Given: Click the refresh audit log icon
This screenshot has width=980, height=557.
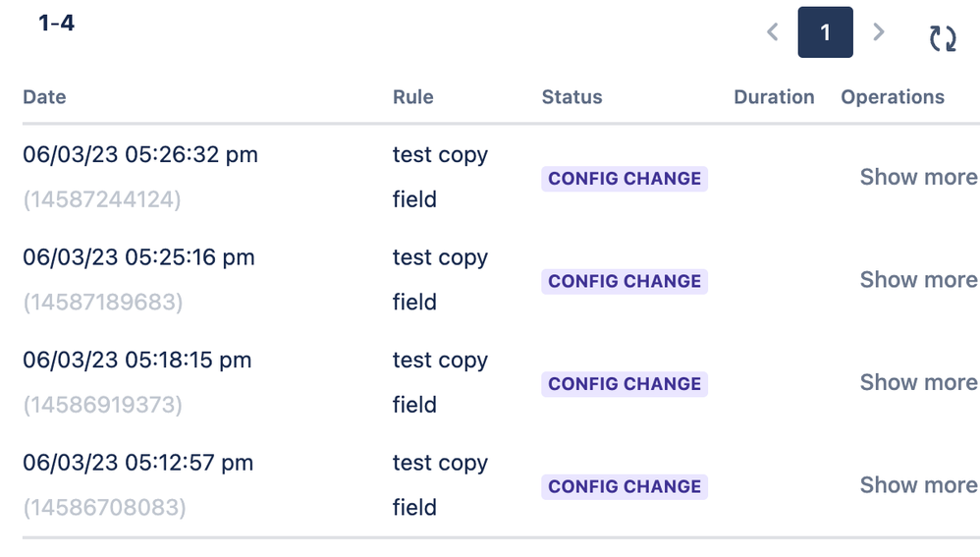Looking at the screenshot, I should coord(943,38).
